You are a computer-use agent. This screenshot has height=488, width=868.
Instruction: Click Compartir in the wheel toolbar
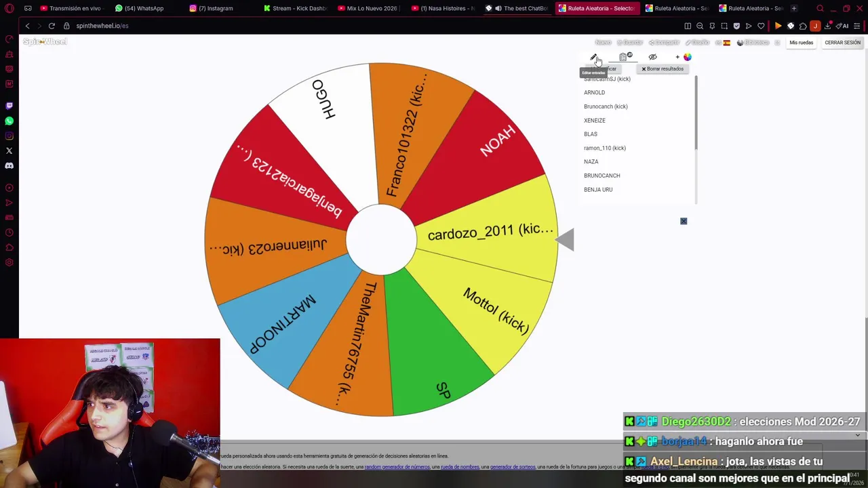[x=665, y=43]
